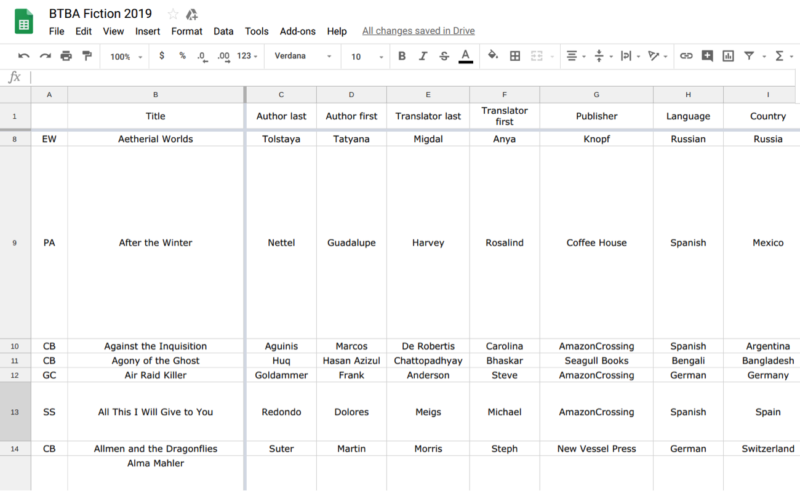Toggle italic formatting
This screenshot has height=491, width=800.
pos(423,56)
